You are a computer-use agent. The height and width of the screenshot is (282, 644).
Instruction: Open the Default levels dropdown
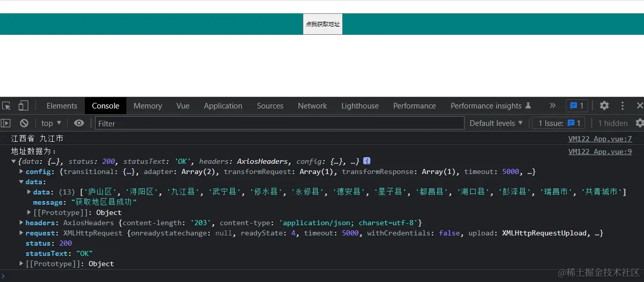(496, 123)
